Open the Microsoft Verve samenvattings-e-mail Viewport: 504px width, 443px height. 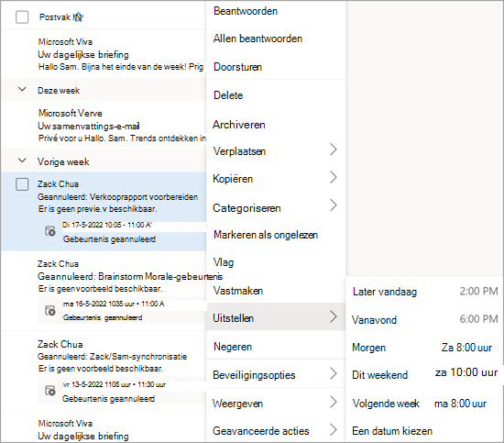click(x=104, y=125)
